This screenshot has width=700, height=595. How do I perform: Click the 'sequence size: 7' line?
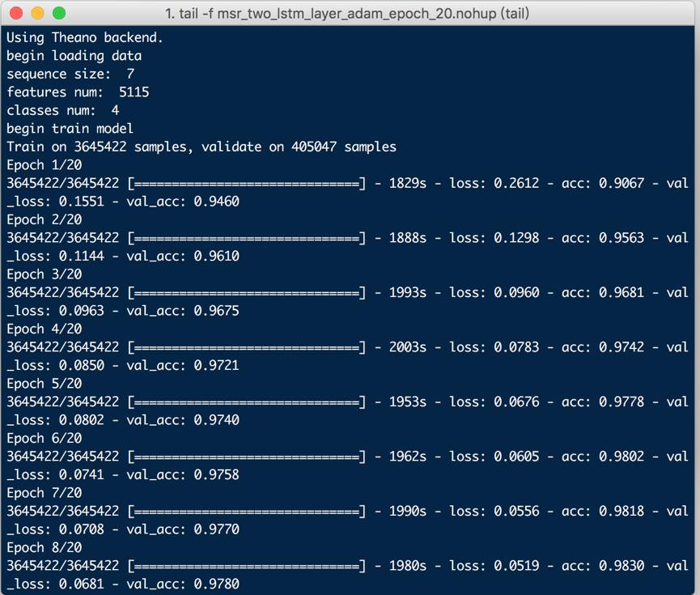point(70,74)
